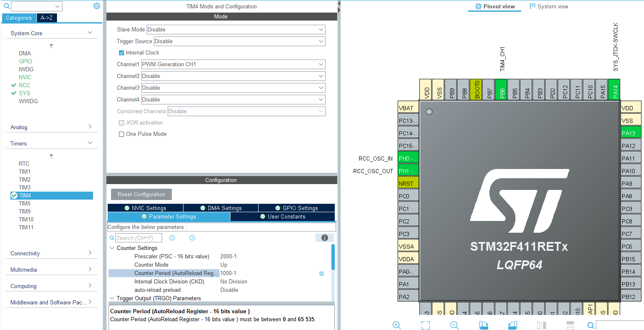Click the green check beside SYS
Image resolution: width=644 pixels, height=330 pixels.
14,93
